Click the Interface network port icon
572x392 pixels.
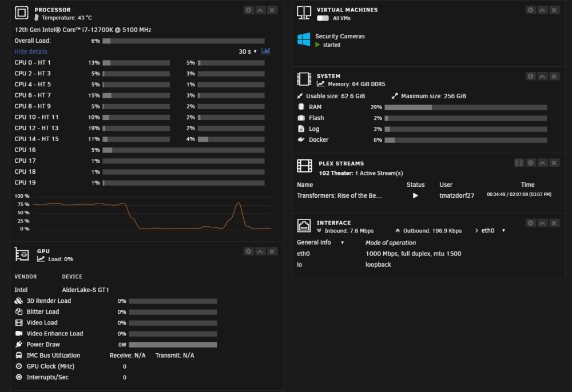pyautogui.click(x=304, y=226)
